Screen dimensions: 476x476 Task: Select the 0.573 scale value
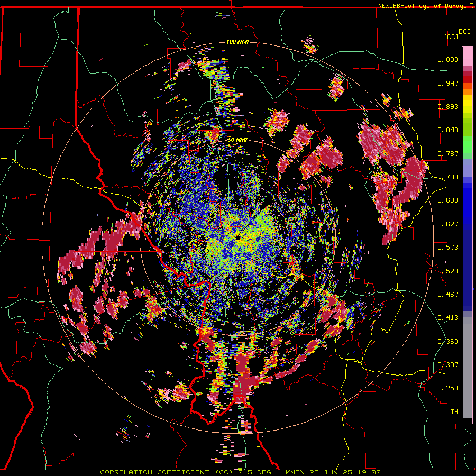tap(448, 247)
